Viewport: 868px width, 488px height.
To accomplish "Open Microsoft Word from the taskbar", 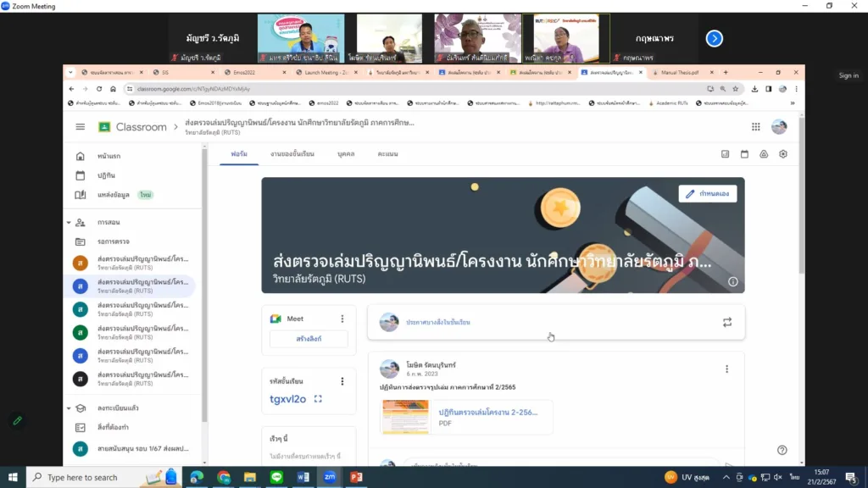I will tap(303, 477).
